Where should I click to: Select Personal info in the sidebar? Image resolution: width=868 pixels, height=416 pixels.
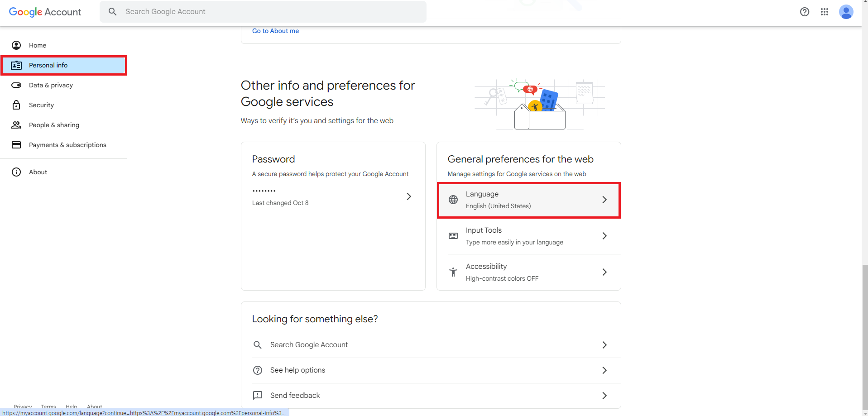pyautogui.click(x=63, y=65)
